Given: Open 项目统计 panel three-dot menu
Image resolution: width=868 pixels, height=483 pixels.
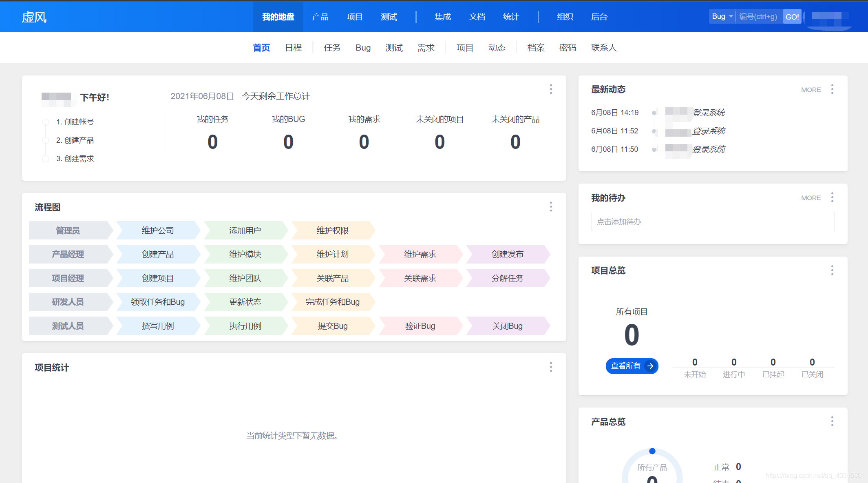Looking at the screenshot, I should [x=551, y=367].
